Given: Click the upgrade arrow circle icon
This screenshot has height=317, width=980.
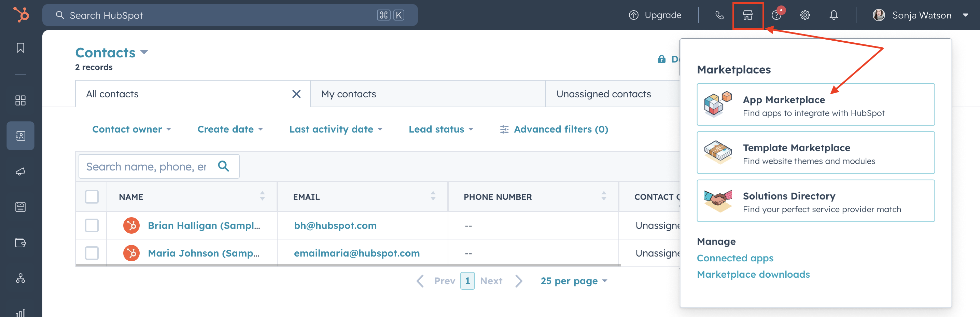Looking at the screenshot, I should point(633,15).
